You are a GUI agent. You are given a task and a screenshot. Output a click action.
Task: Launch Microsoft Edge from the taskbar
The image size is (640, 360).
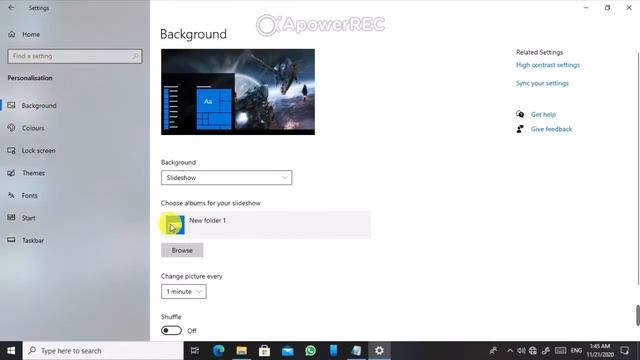tap(218, 351)
